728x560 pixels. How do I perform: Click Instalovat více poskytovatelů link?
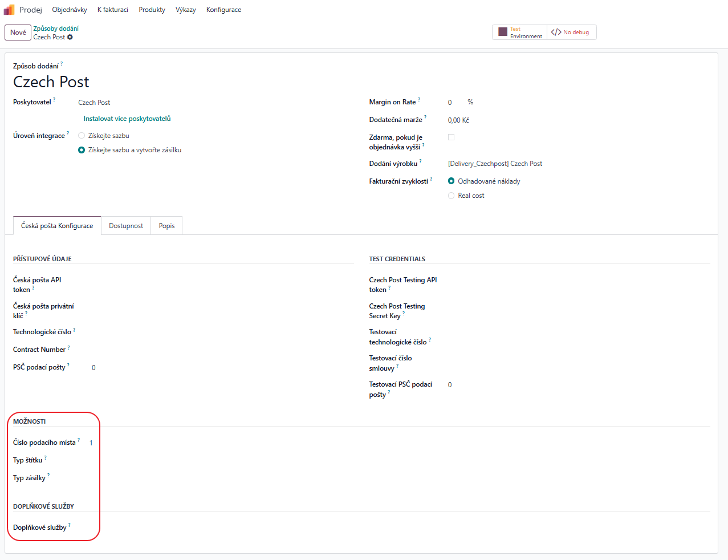pyautogui.click(x=127, y=119)
